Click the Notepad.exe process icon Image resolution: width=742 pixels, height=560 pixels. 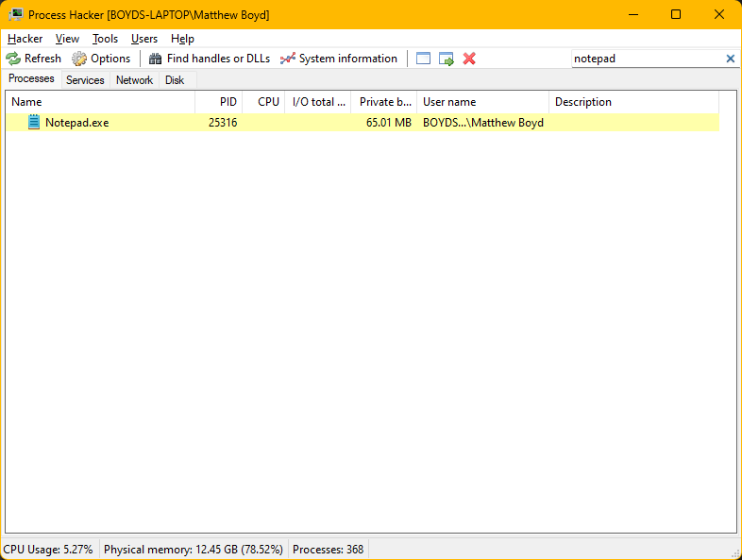click(x=34, y=122)
